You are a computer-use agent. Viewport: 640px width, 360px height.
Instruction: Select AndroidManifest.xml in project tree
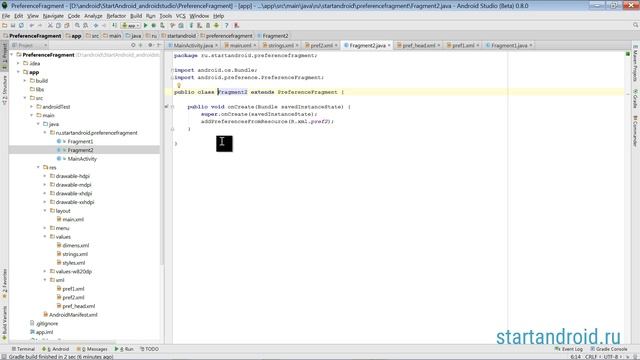pyautogui.click(x=73, y=315)
